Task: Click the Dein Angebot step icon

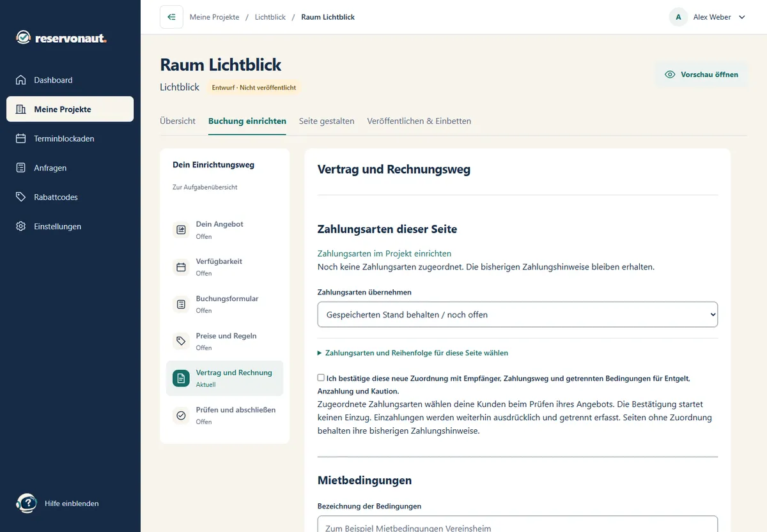Action: click(181, 230)
